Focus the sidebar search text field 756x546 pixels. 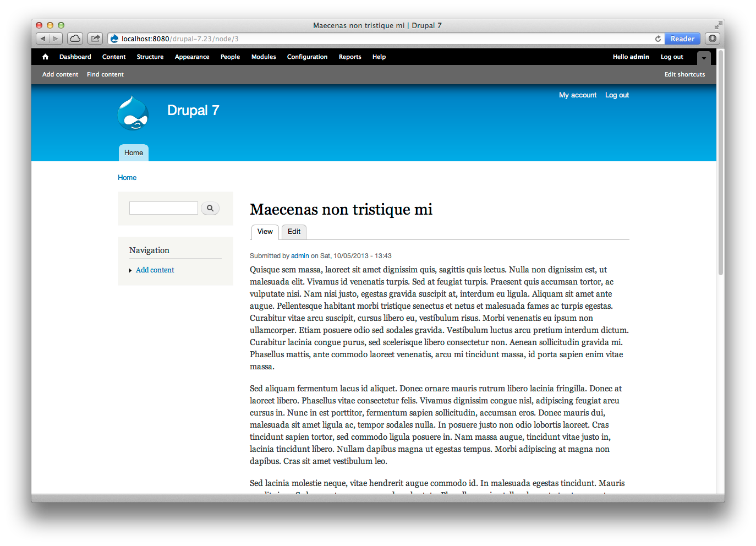[x=163, y=208]
